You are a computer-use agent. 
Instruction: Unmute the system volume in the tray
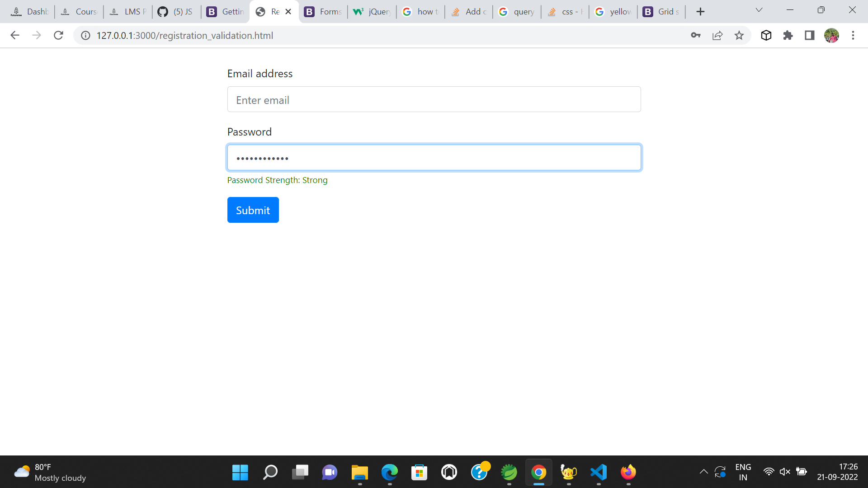click(785, 471)
